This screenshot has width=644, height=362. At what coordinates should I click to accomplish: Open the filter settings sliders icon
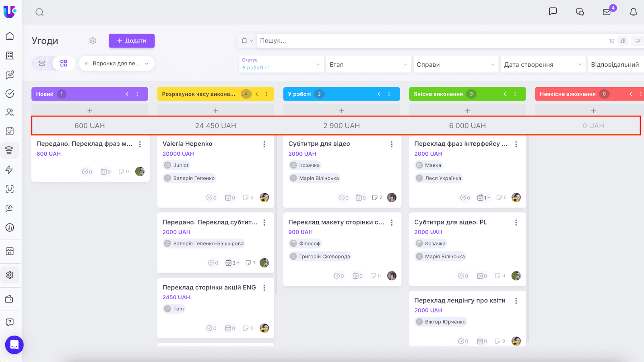(638, 41)
